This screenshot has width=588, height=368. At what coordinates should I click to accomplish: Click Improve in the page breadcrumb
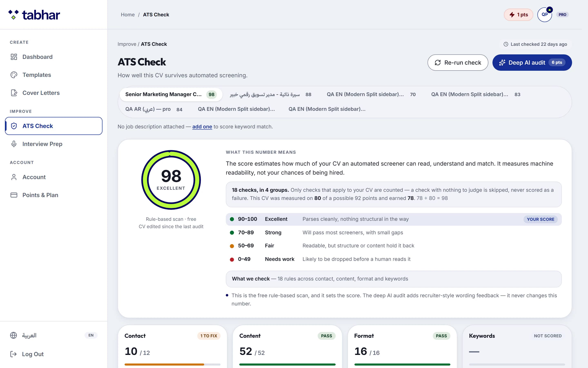[127, 44]
